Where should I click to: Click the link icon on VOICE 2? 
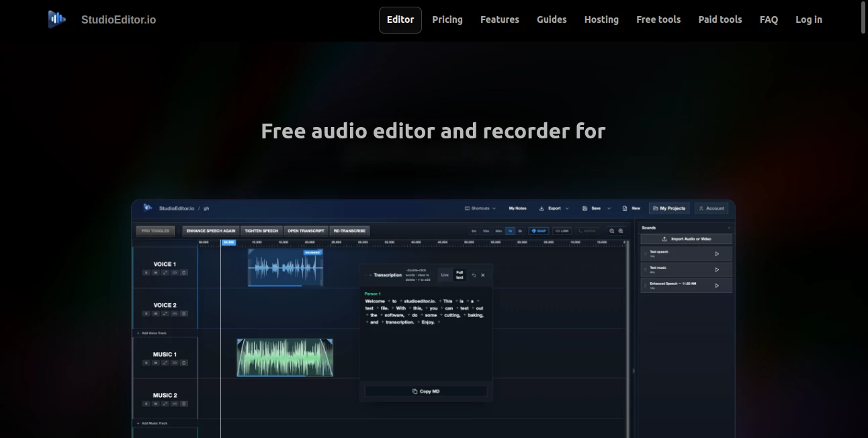tap(175, 314)
